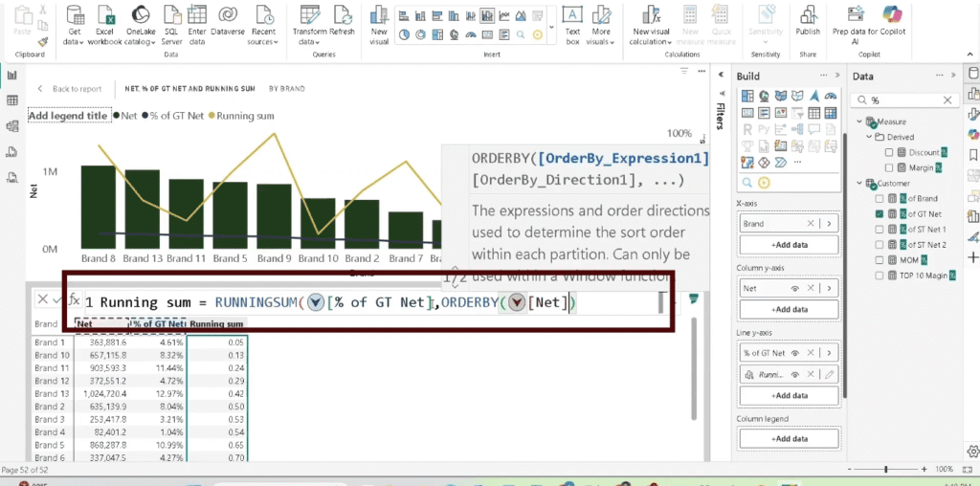The height and width of the screenshot is (486, 980).
Task: Add data to the Line y-axis well
Action: coord(789,395)
